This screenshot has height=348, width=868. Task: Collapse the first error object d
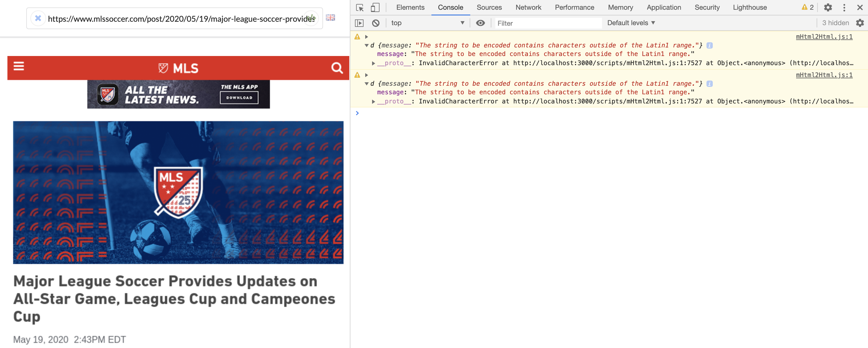(367, 45)
